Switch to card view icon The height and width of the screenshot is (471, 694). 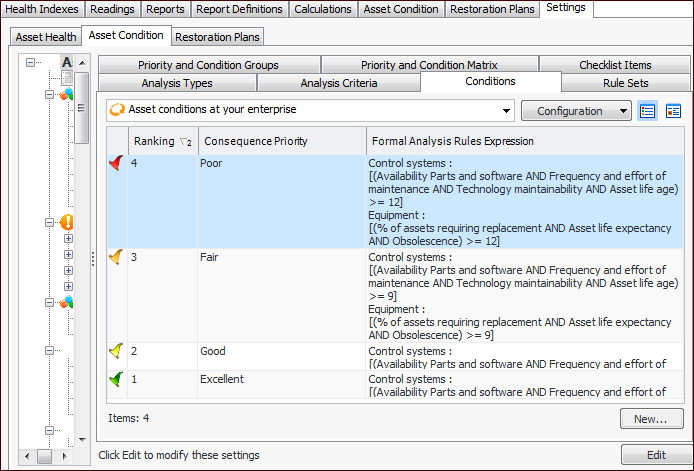(673, 111)
